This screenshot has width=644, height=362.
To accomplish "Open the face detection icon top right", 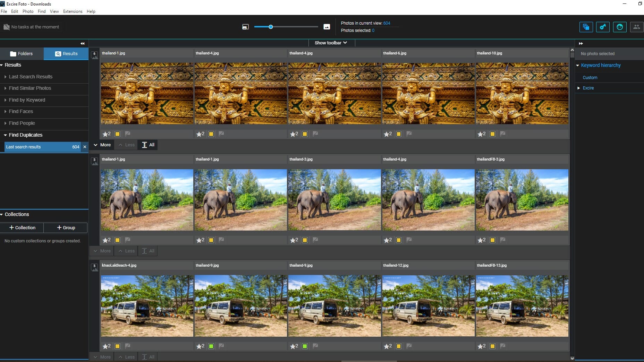I will [x=620, y=27].
